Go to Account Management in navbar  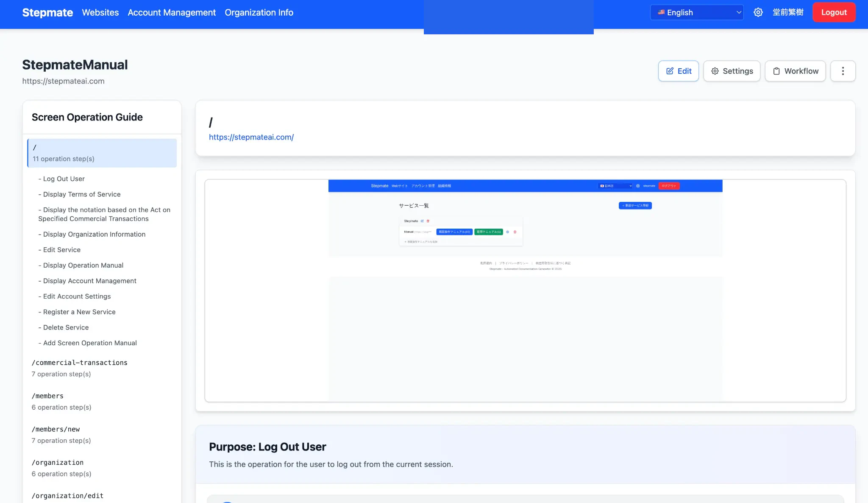(172, 12)
